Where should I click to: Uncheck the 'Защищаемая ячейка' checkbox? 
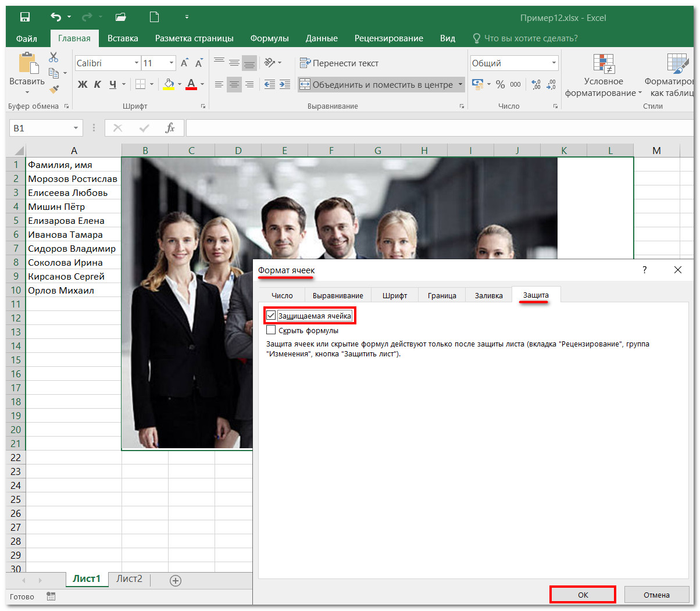coord(271,316)
